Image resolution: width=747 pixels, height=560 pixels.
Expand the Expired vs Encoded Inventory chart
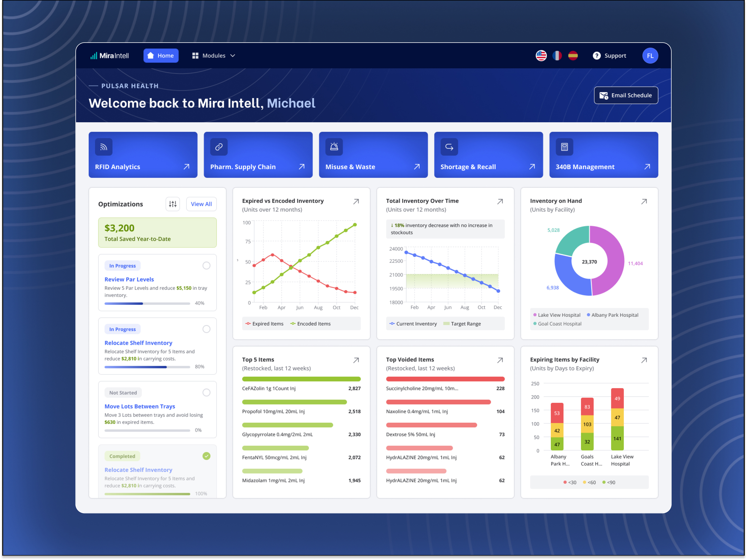pyautogui.click(x=356, y=201)
